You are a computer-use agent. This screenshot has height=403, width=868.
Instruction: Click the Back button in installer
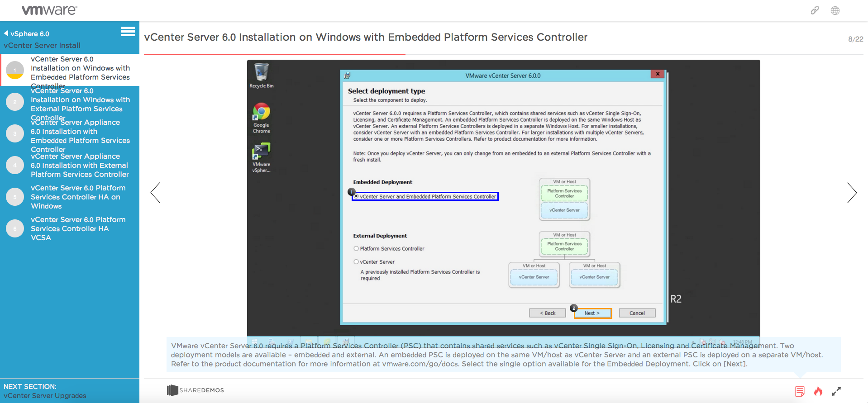point(548,313)
